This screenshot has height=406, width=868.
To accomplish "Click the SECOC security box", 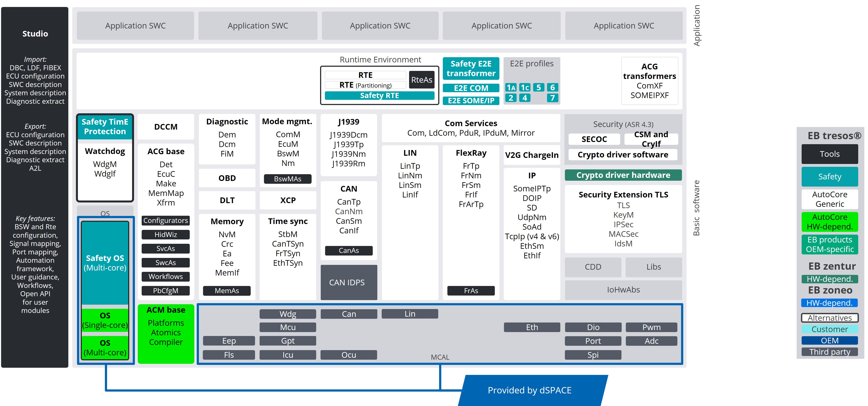I will tap(594, 139).
